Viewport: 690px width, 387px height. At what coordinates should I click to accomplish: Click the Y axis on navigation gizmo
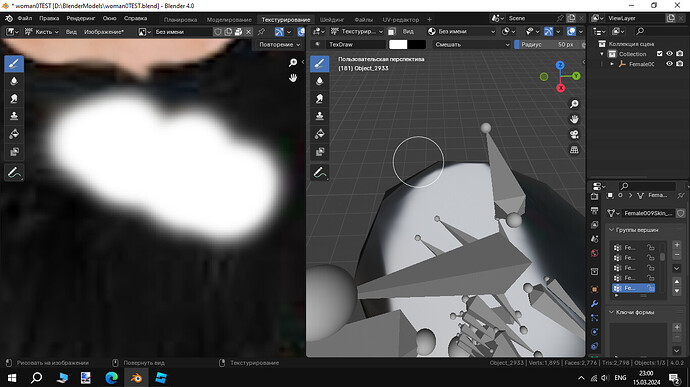pos(576,76)
